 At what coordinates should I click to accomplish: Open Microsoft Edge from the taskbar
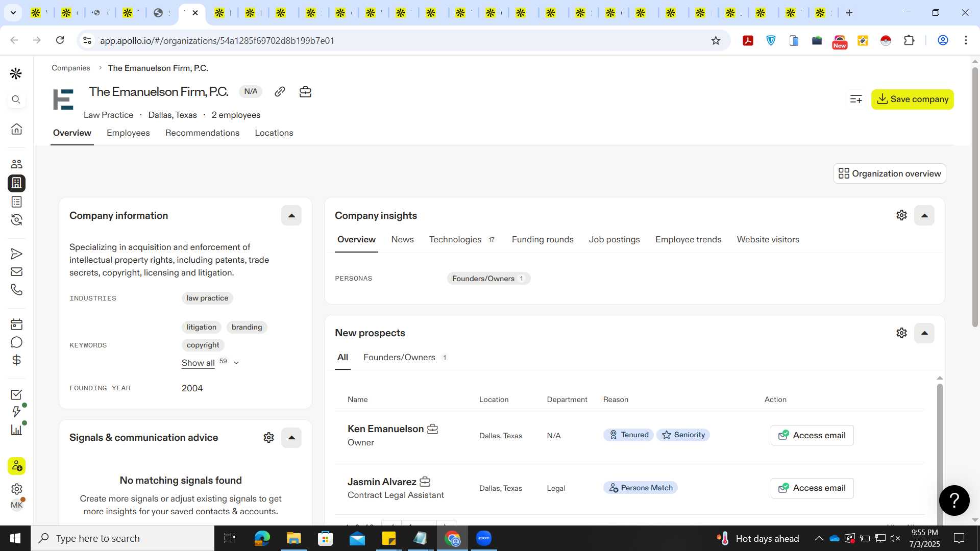pyautogui.click(x=262, y=538)
